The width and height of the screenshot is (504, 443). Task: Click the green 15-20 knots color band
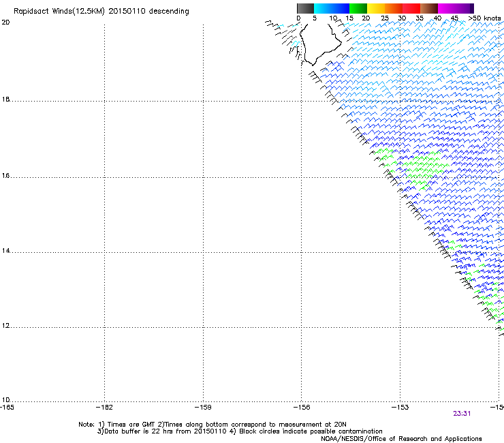(x=358, y=8)
